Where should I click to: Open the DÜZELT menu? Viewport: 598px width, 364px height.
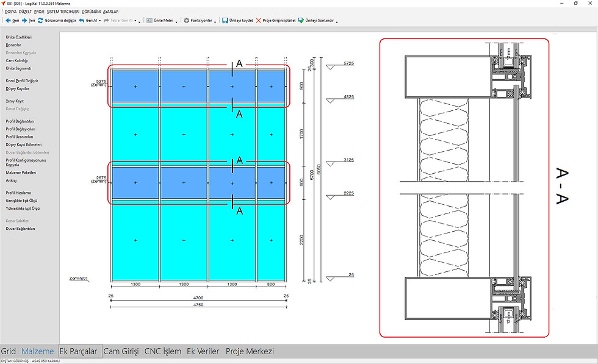[x=25, y=12]
